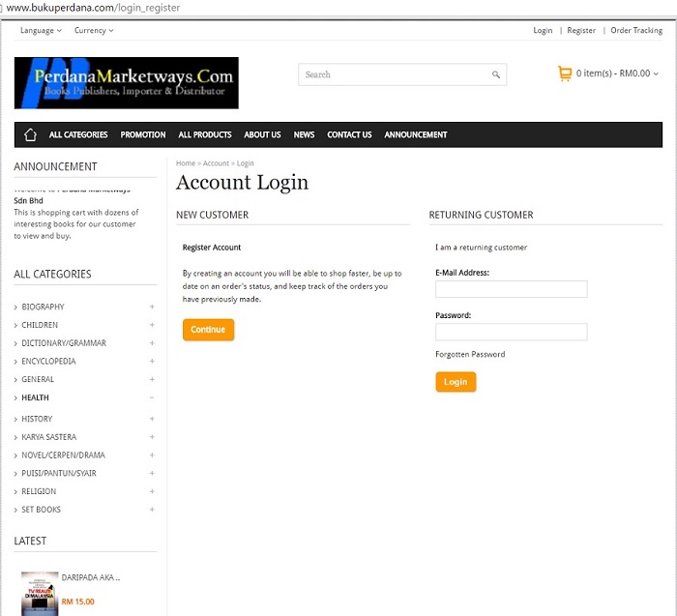Screen dimensions: 677x616
Task: Open NEWS menu item
Action: click(x=304, y=134)
